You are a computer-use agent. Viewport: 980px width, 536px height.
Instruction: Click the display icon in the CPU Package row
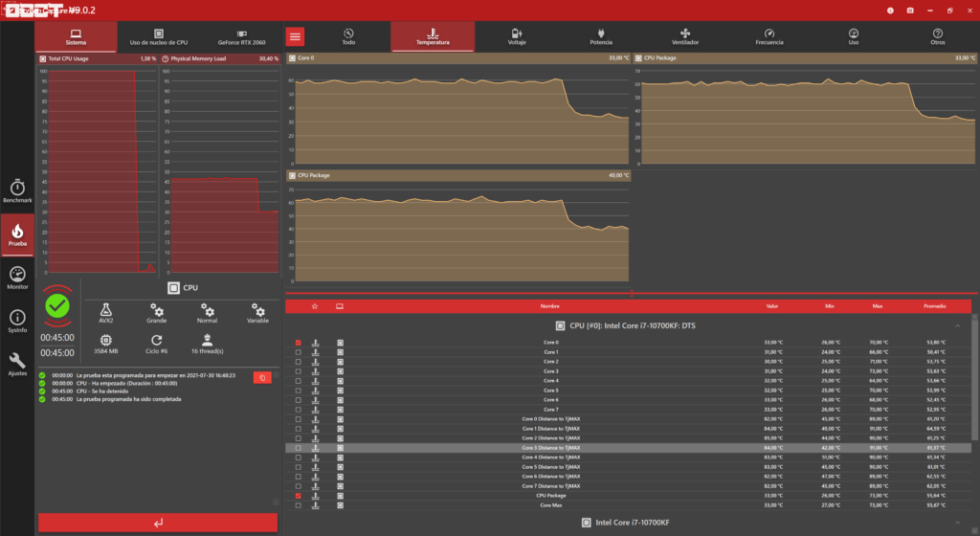point(340,496)
